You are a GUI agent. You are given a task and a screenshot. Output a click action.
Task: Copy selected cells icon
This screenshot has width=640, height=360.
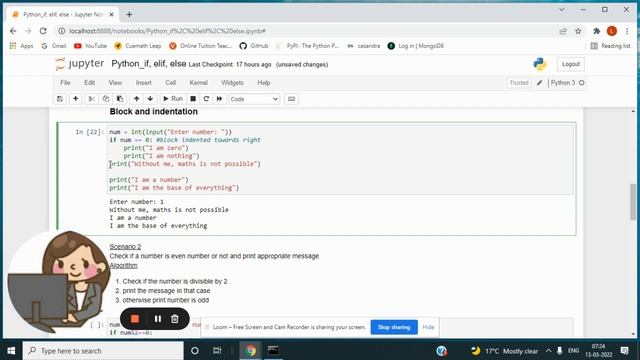pyautogui.click(x=106, y=99)
